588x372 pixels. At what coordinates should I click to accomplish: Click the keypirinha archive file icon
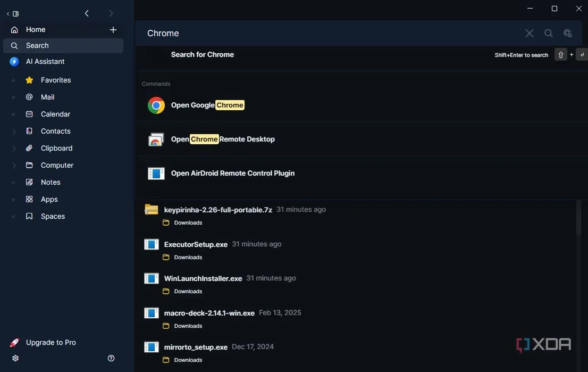point(151,209)
